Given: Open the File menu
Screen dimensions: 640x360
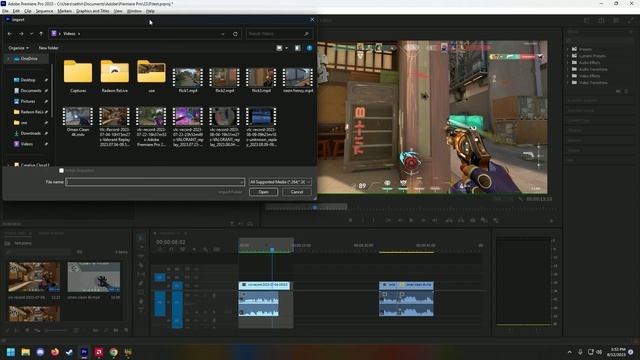Looking at the screenshot, I should click(x=5, y=11).
